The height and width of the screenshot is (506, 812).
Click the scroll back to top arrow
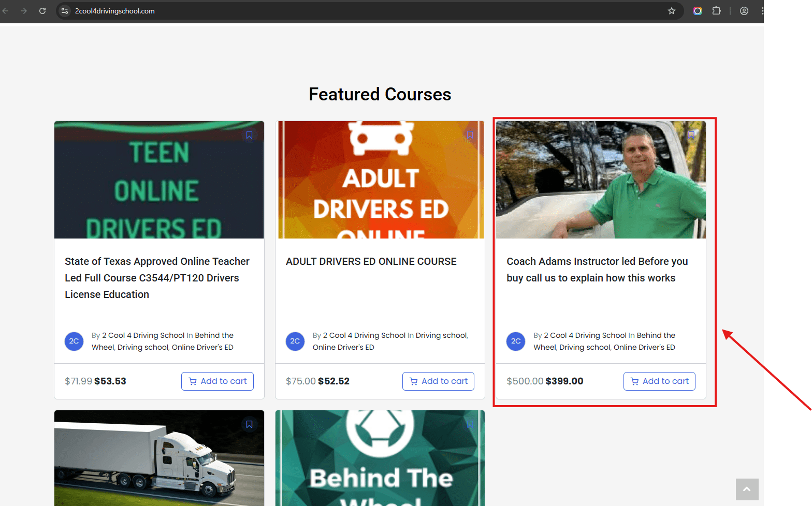coord(747,489)
